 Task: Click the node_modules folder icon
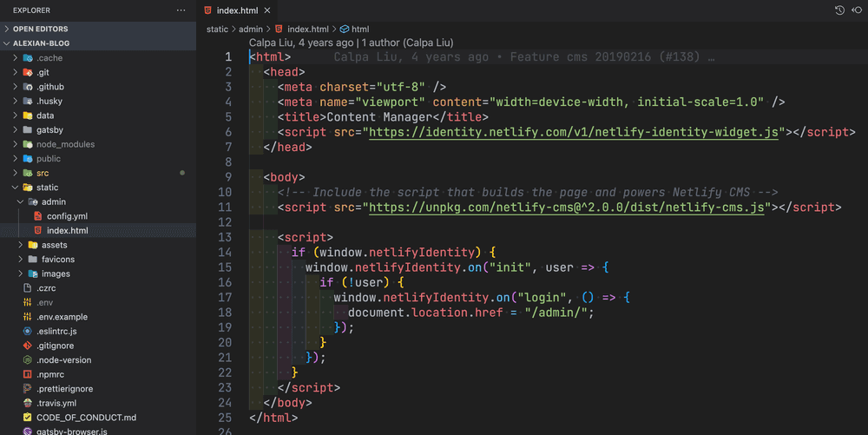click(x=28, y=144)
